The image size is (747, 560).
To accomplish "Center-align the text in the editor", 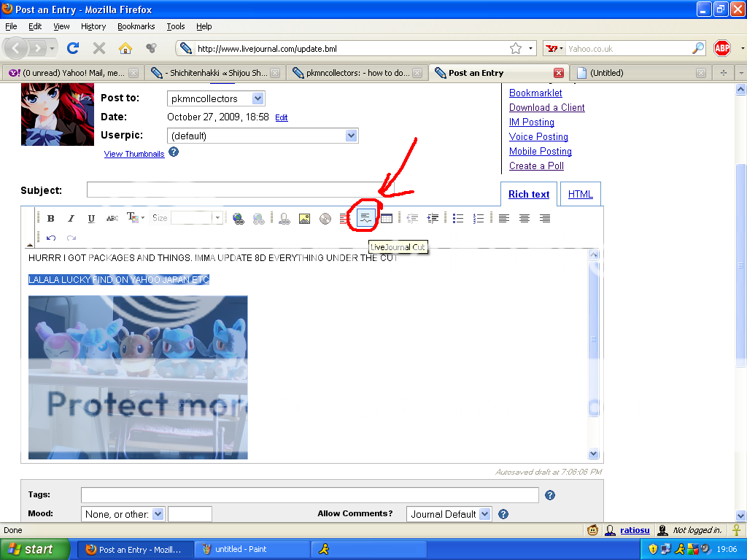I will click(x=525, y=218).
